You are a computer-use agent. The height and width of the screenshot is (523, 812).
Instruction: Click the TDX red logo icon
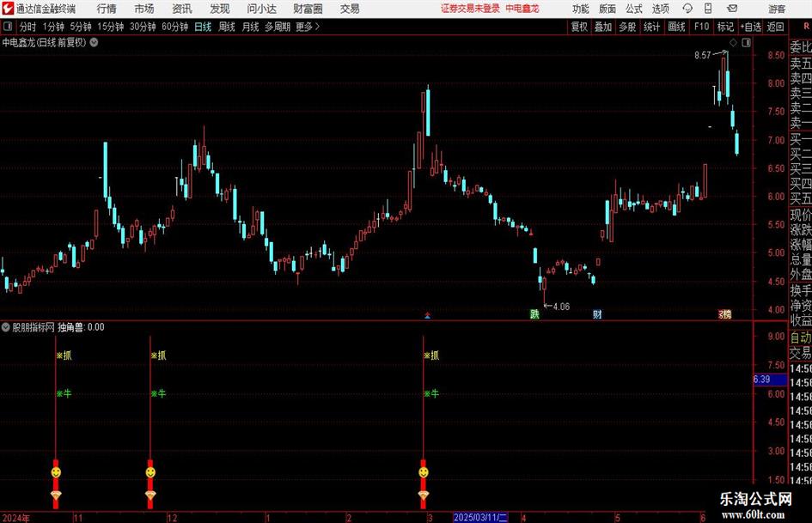(8, 9)
